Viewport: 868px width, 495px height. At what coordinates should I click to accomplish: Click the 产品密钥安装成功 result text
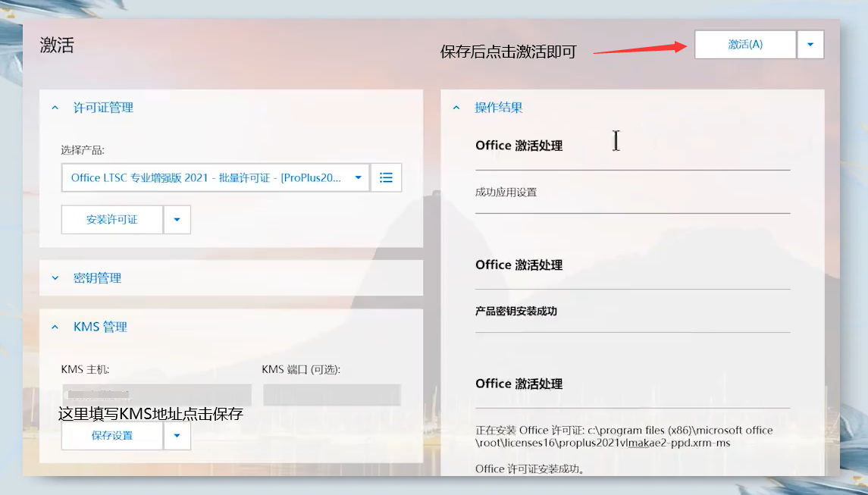click(x=516, y=311)
